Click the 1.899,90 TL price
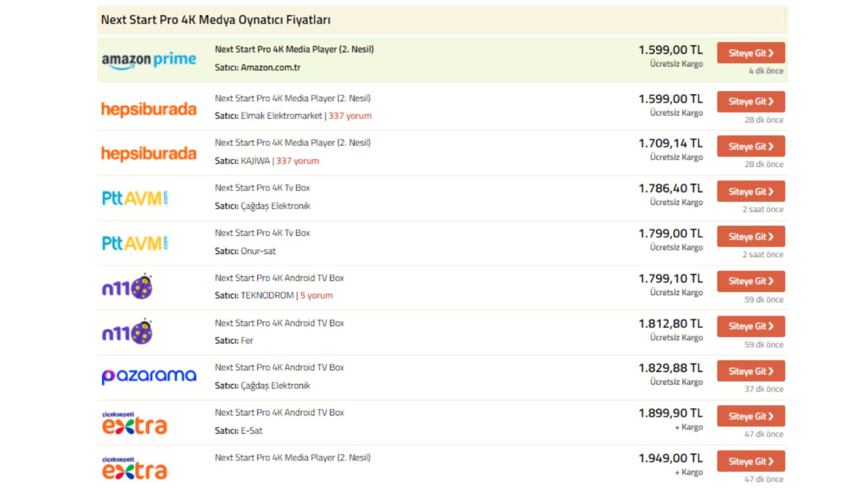 coord(670,413)
